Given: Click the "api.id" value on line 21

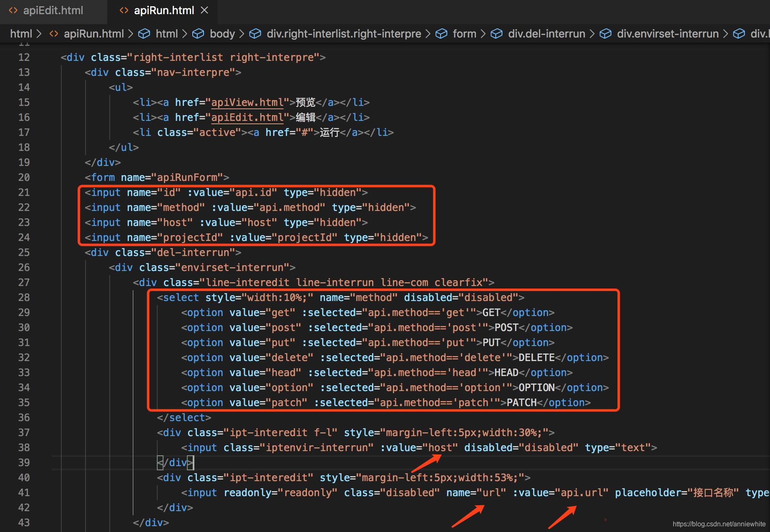Looking at the screenshot, I should click(x=254, y=193).
